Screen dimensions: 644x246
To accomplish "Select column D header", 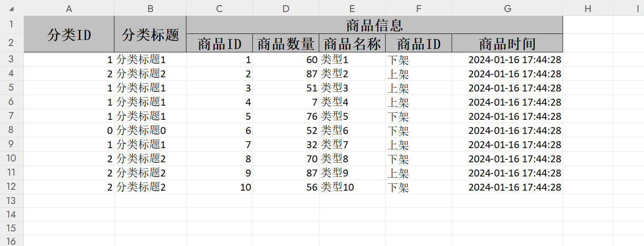I will 286,8.
